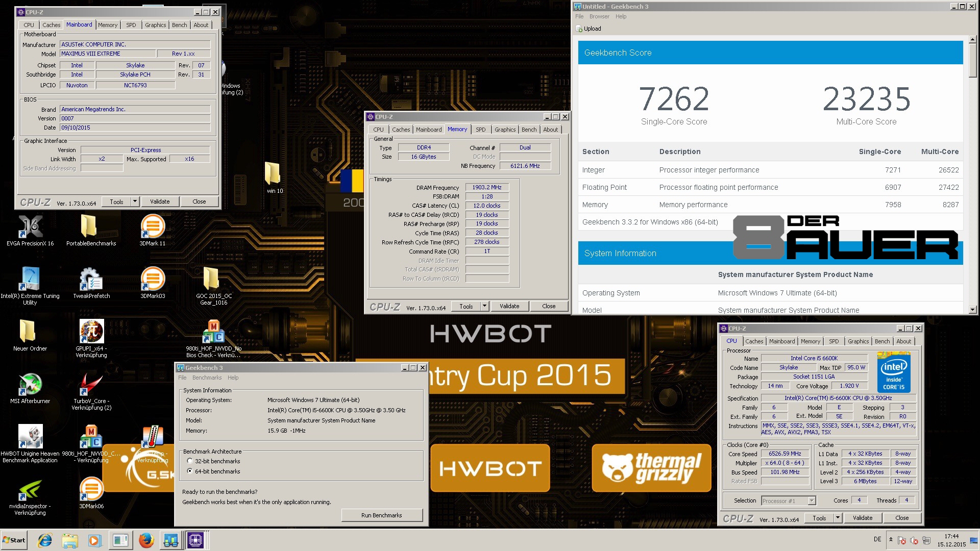Viewport: 980px width, 551px height.
Task: Open File menu in small Geekbench 3 window
Action: point(182,378)
